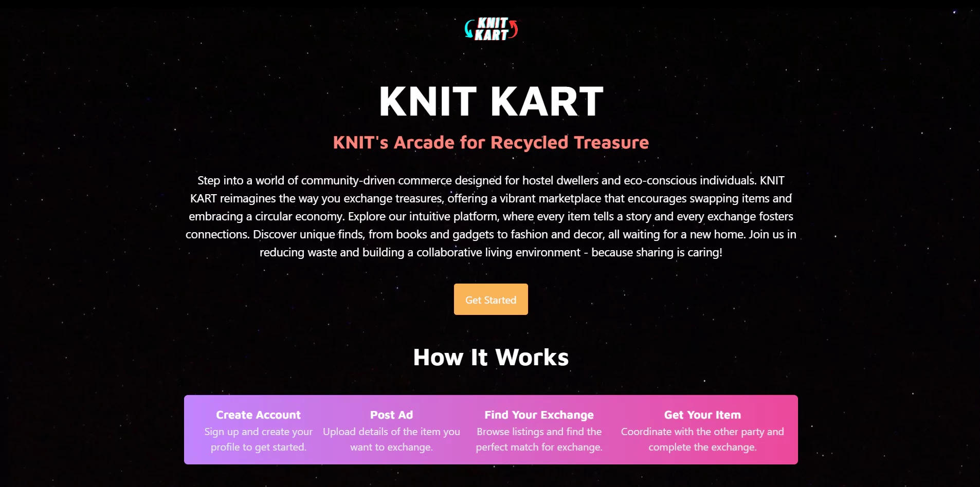
Task: Select the Post Ad step card
Action: pos(391,430)
